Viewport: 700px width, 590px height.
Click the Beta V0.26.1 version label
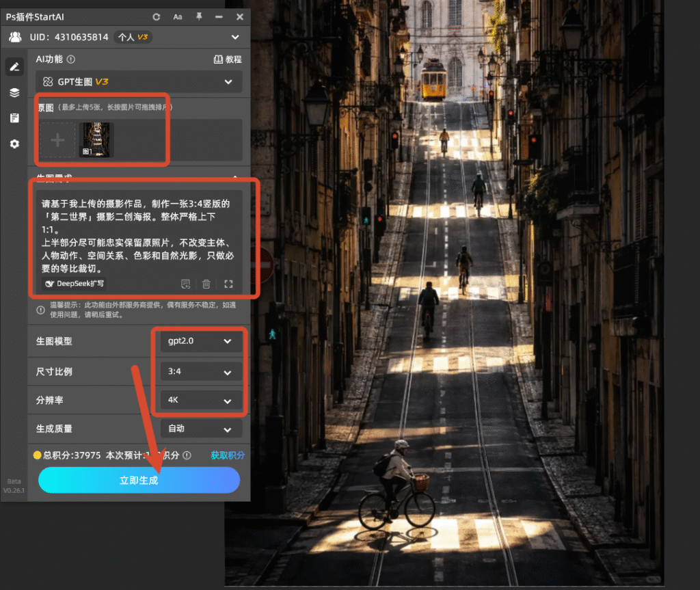(14, 486)
